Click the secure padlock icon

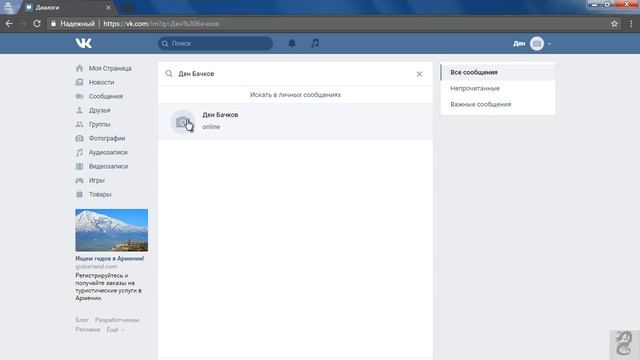(53, 24)
